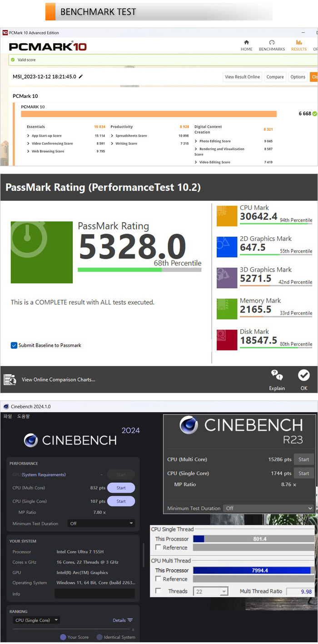Expand Photo Editing Score row
This screenshot has width=318, height=644.
click(x=196, y=141)
